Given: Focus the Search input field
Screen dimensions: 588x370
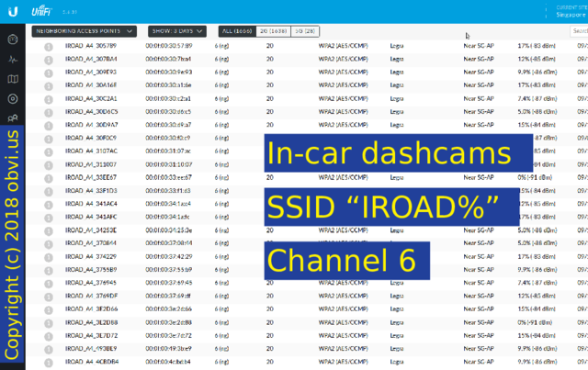Looking at the screenshot, I should tap(579, 31).
